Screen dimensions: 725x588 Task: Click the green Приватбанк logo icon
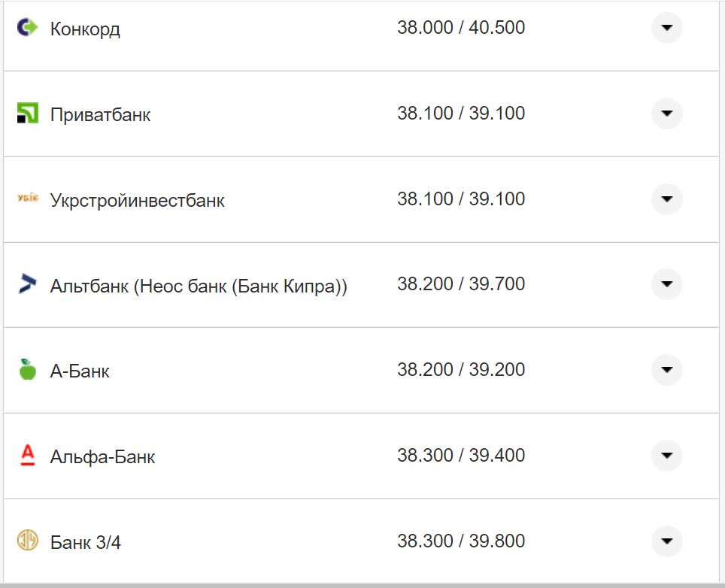(x=28, y=114)
